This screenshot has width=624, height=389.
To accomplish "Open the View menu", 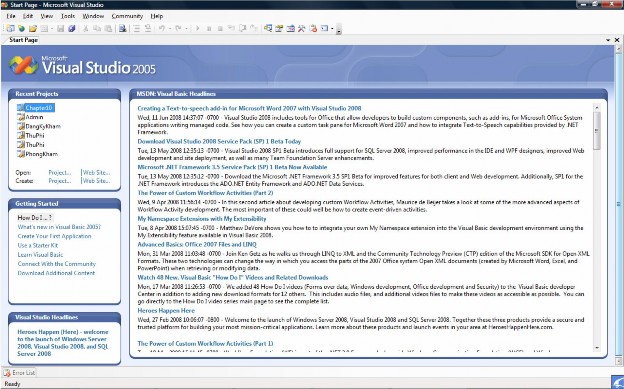I will (47, 16).
